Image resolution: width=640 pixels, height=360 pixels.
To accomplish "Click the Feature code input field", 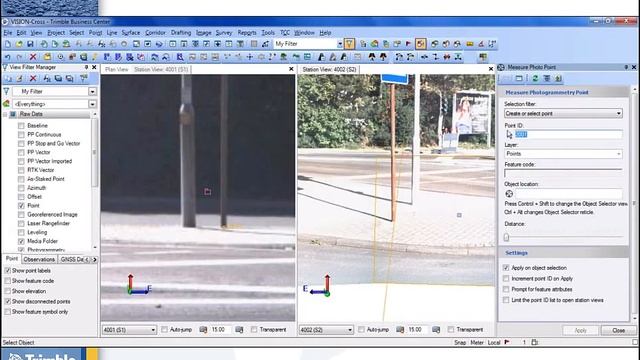I will pyautogui.click(x=563, y=173).
